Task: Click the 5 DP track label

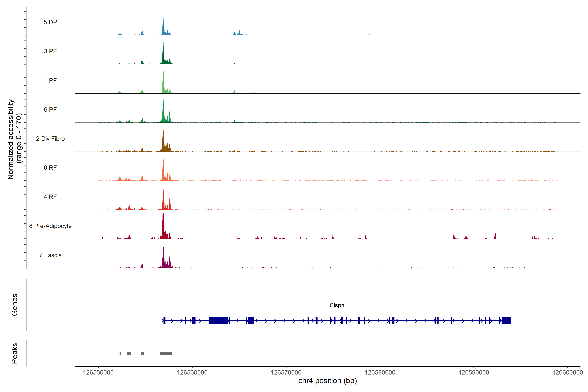Action: click(x=50, y=22)
